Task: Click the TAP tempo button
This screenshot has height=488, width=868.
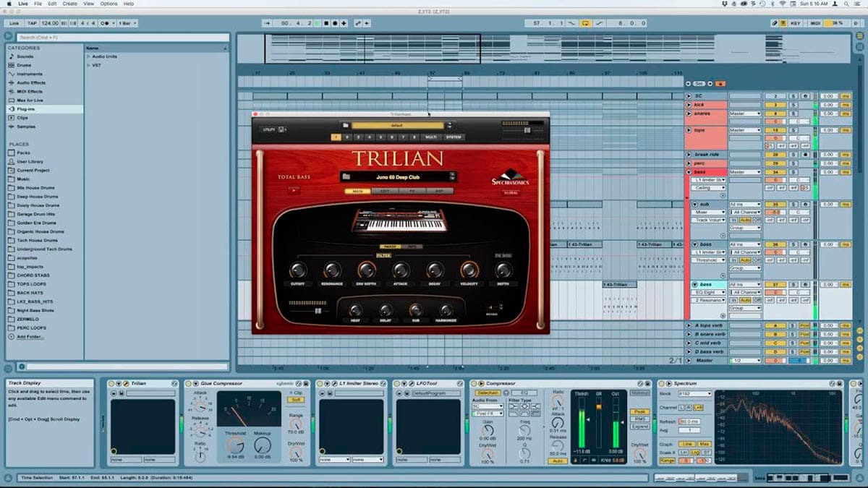Action: click(32, 23)
